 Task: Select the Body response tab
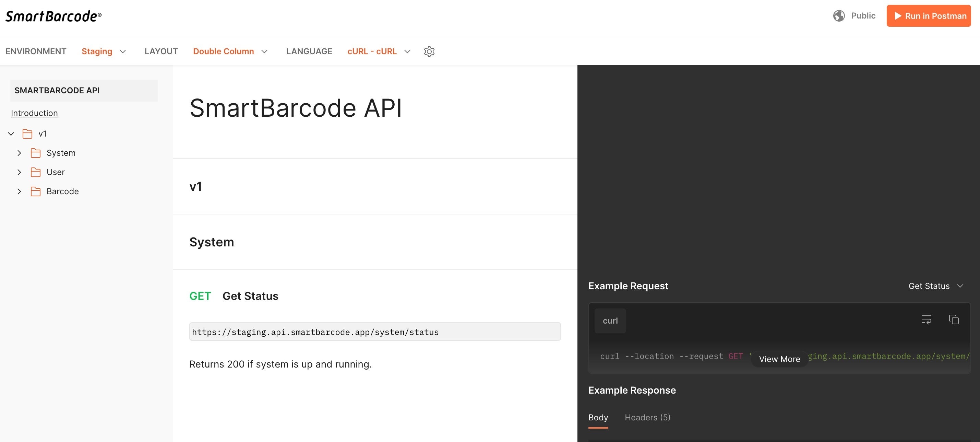(598, 417)
